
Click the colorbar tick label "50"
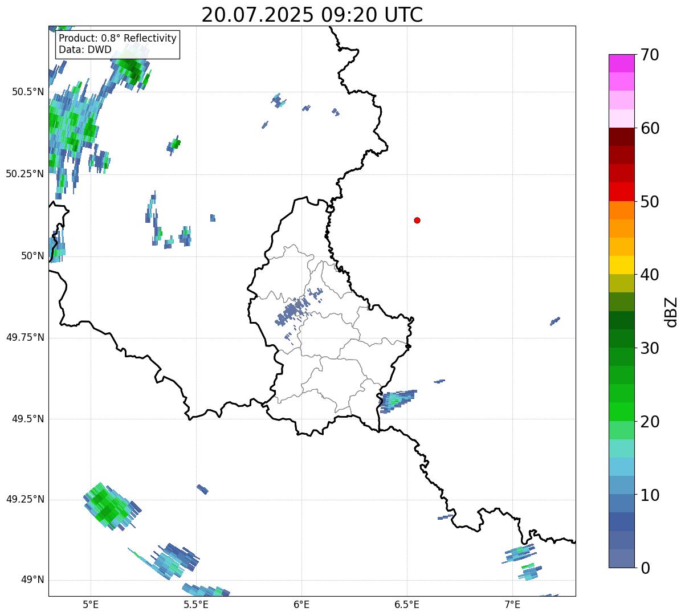[650, 202]
